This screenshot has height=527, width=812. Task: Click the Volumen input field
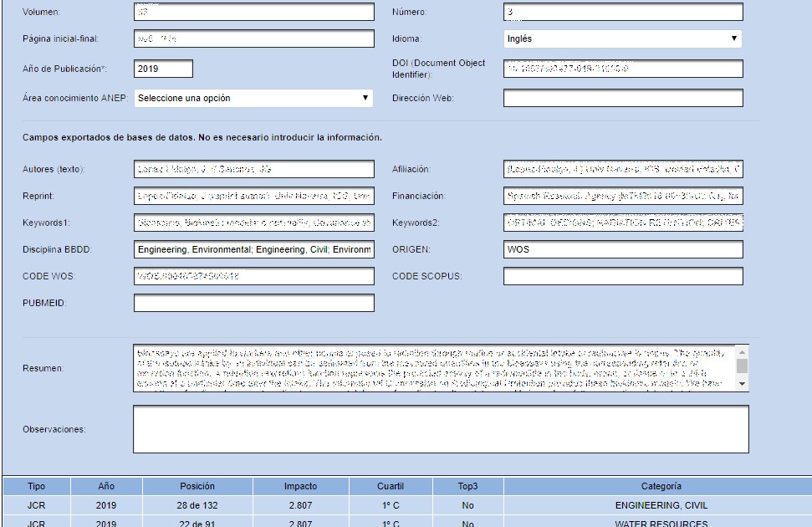click(x=253, y=13)
